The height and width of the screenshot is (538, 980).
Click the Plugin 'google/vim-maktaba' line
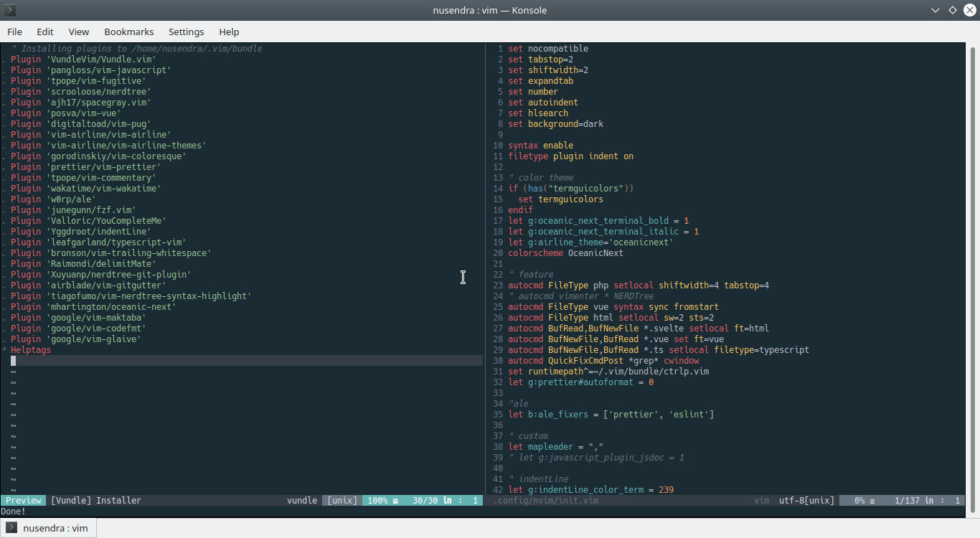78,318
